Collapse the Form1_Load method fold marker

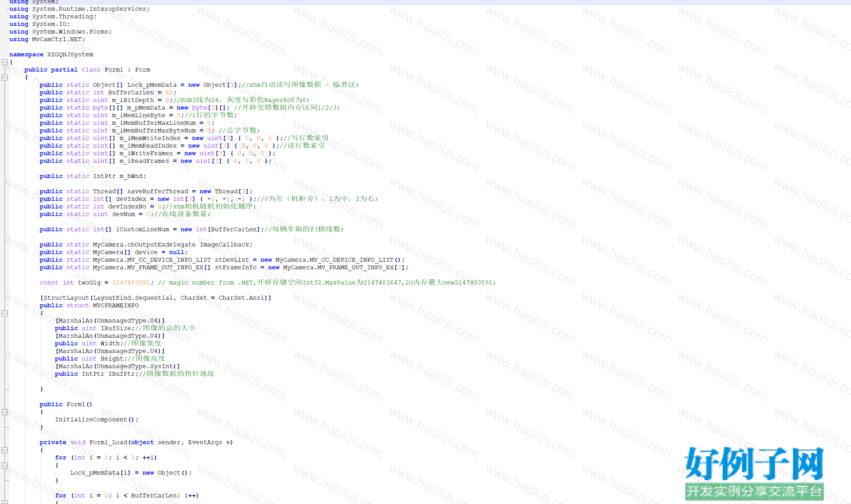[4, 450]
